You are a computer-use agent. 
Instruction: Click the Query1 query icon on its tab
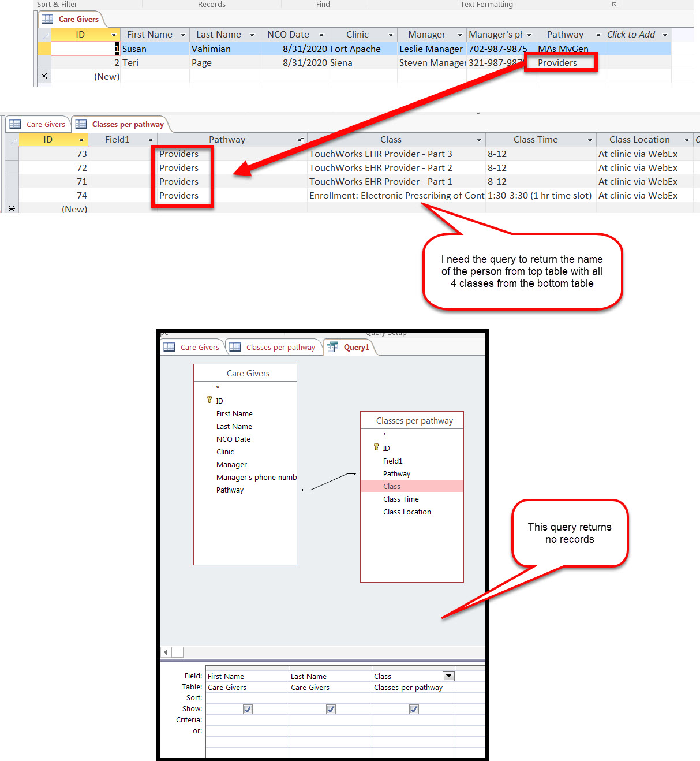click(x=333, y=347)
